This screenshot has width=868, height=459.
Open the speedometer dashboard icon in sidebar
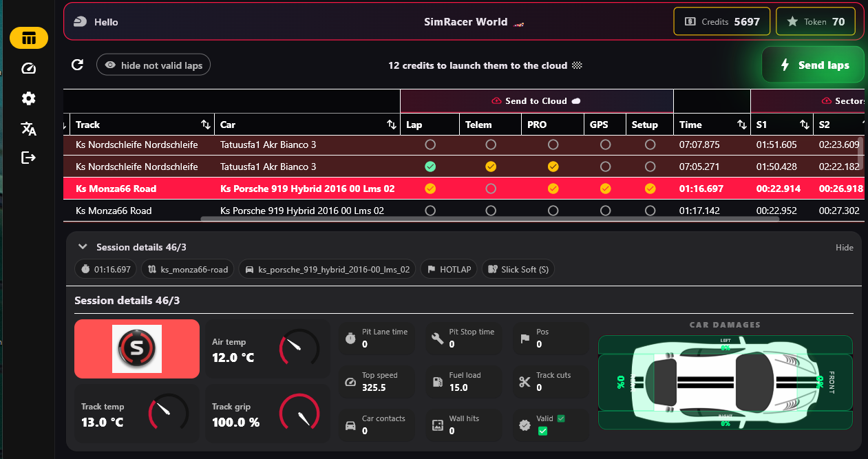point(28,68)
